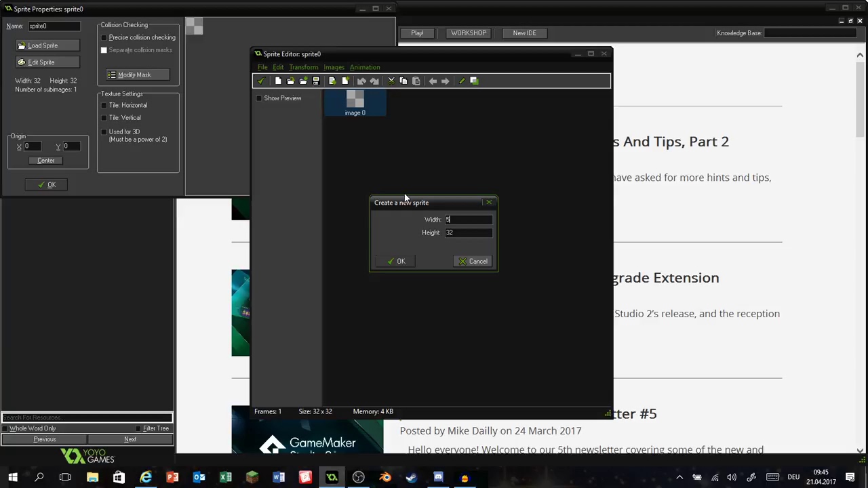The image size is (868, 488).
Task: Click the Cut scissors icon
Action: [x=391, y=81]
